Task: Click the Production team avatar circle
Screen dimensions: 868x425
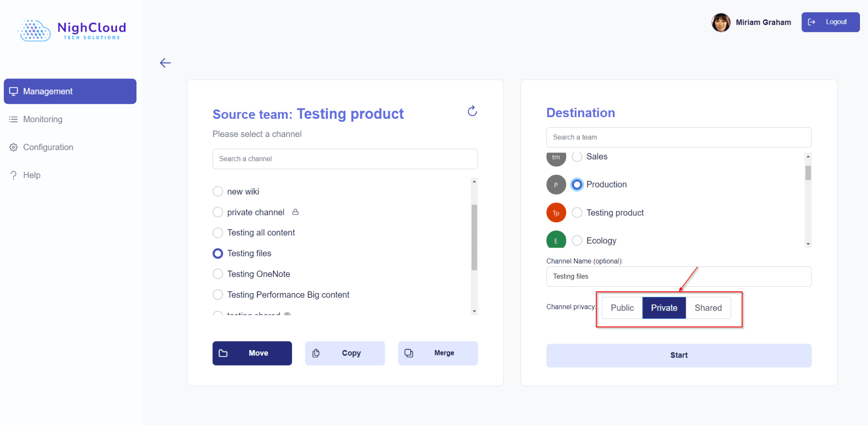Action: [x=556, y=184]
